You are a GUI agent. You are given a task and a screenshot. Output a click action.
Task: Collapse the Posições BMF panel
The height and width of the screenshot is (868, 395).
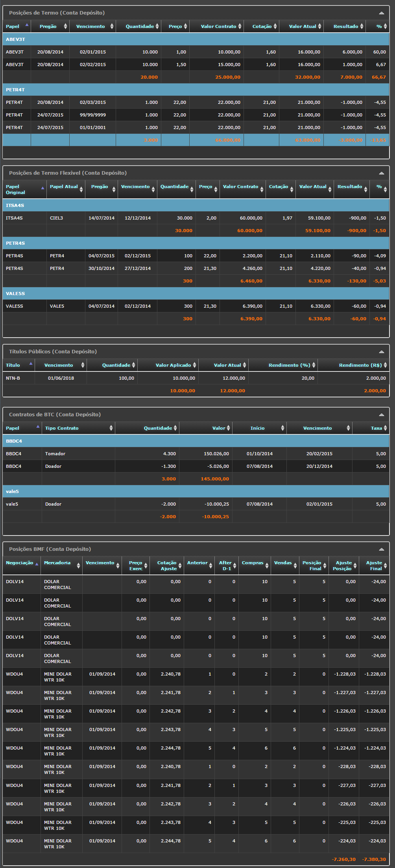tap(381, 549)
